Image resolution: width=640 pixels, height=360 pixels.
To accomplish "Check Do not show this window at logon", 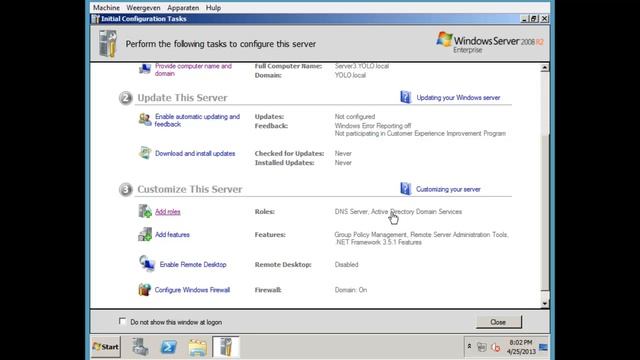I will coord(122,321).
